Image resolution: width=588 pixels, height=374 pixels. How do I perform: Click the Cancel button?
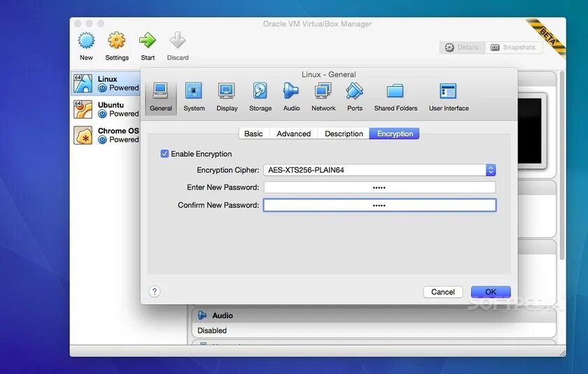point(443,292)
